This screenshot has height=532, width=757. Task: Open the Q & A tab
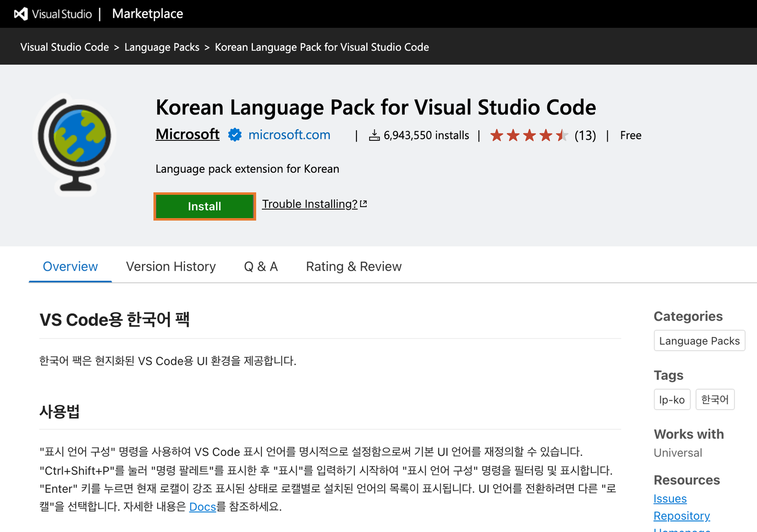pos(261,267)
